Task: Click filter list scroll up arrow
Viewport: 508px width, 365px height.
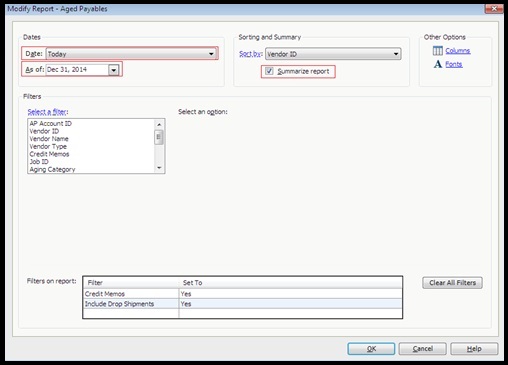Action: tap(159, 124)
